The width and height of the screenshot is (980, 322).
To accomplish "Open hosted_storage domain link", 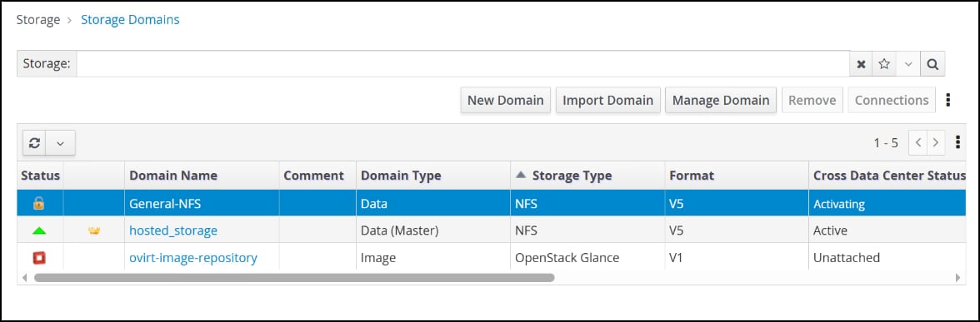I will pyautogui.click(x=173, y=230).
